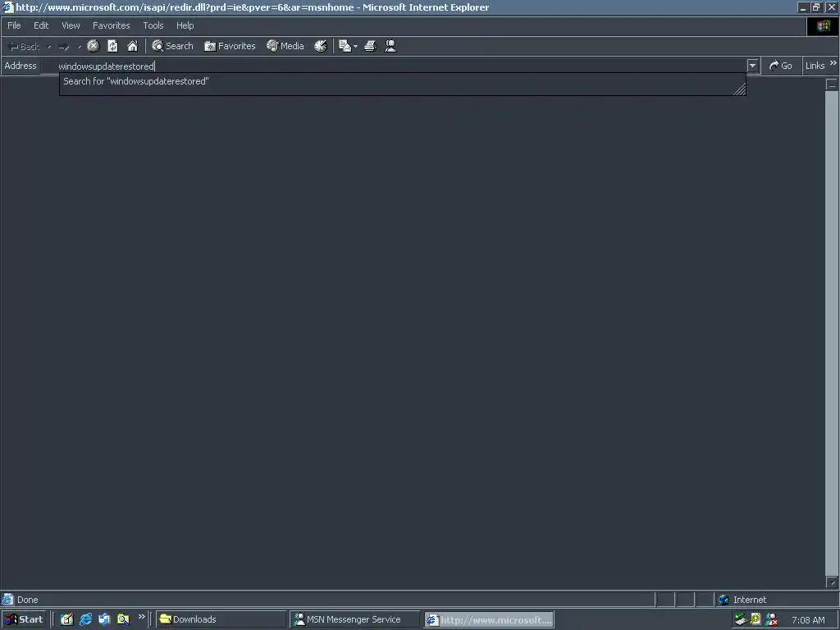Click the vertical scrollbar down arrow
The height and width of the screenshot is (630, 840).
[x=832, y=582]
